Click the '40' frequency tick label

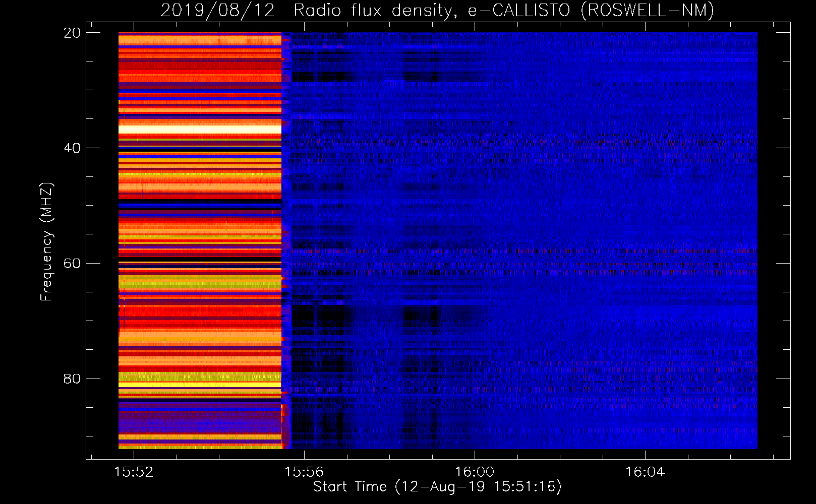point(72,148)
